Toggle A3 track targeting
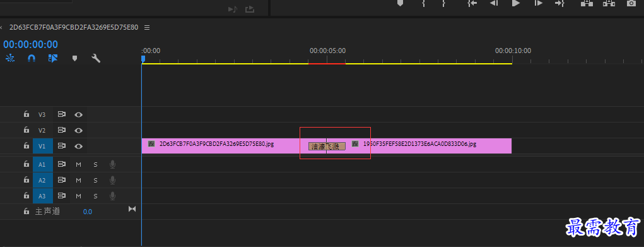 click(x=43, y=196)
